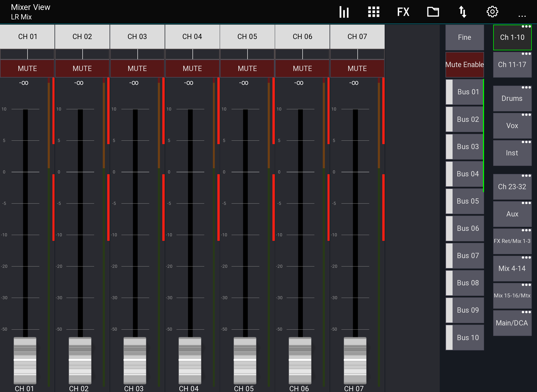537x392 pixels.
Task: Open the settings gear
Action: point(492,12)
